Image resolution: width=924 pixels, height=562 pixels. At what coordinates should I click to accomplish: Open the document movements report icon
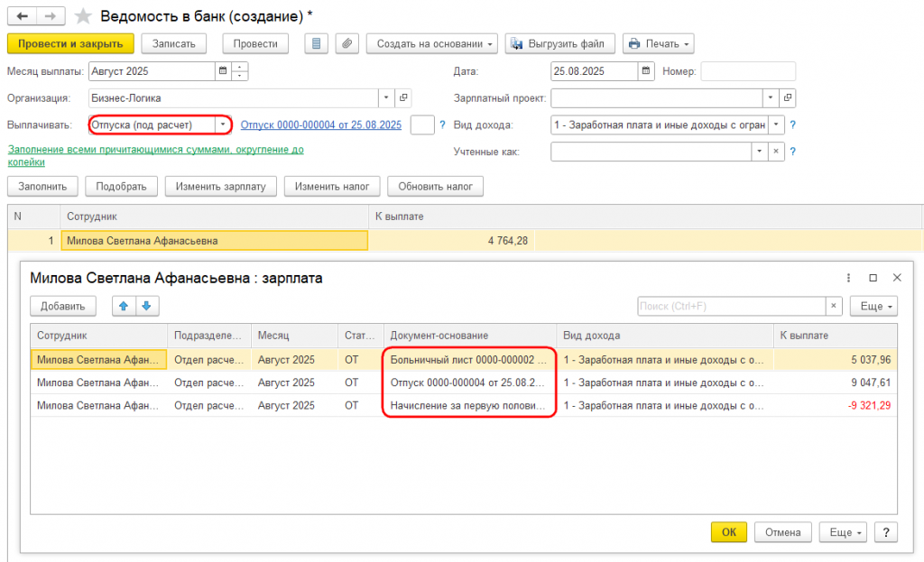(317, 43)
